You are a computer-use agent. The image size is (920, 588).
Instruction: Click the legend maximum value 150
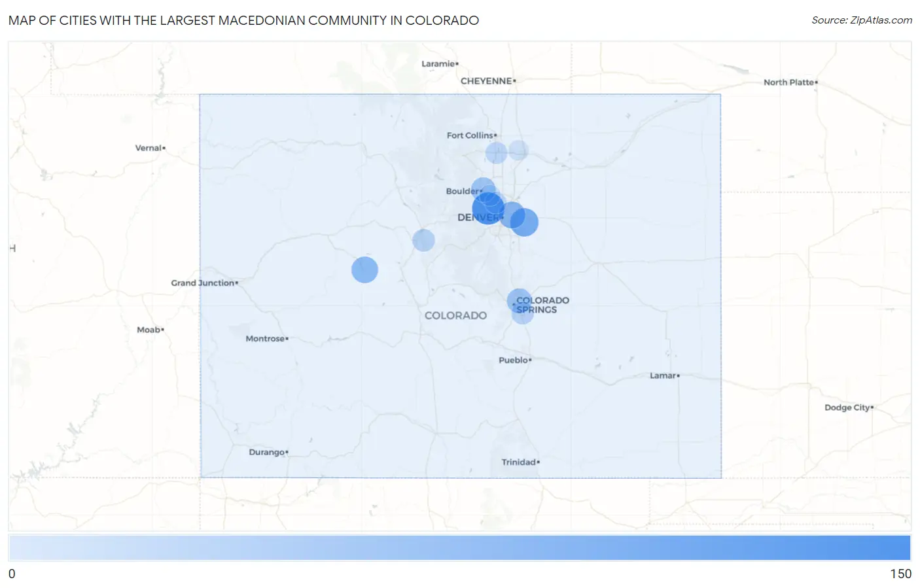tap(900, 574)
